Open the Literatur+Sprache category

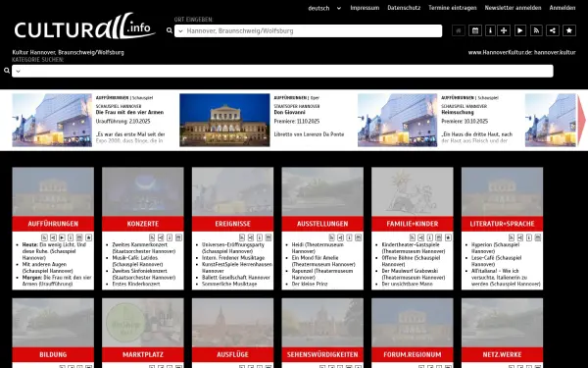tap(502, 224)
